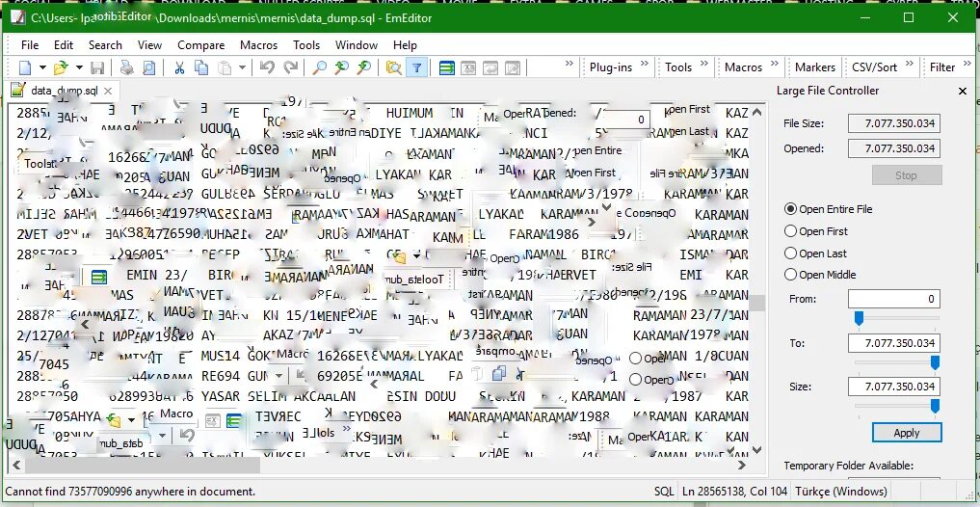Select the Open Entire File radio button
Screen dimensions: 980x507
[x=790, y=209]
